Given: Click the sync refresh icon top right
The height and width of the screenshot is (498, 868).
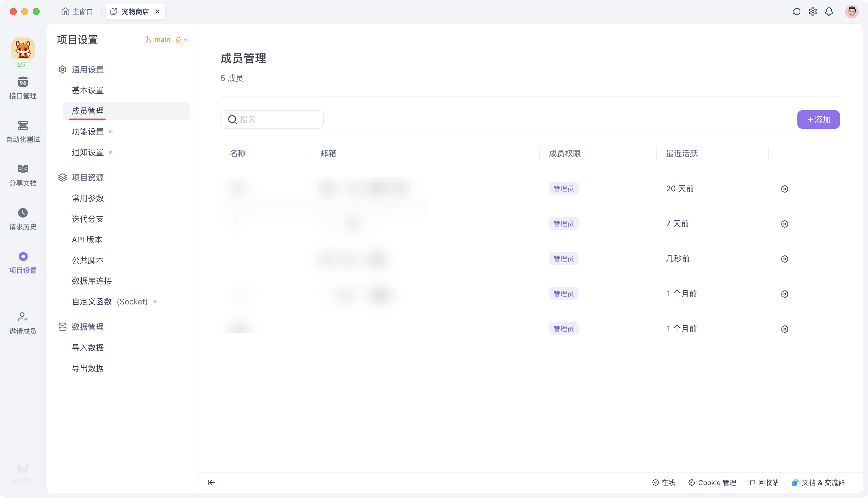Looking at the screenshot, I should [x=797, y=11].
